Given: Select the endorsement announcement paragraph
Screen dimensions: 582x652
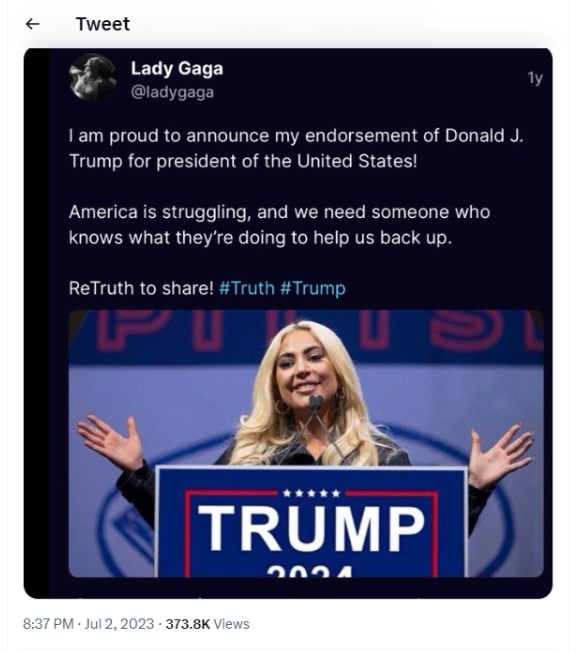Looking at the screenshot, I should pyautogui.click(x=296, y=148).
